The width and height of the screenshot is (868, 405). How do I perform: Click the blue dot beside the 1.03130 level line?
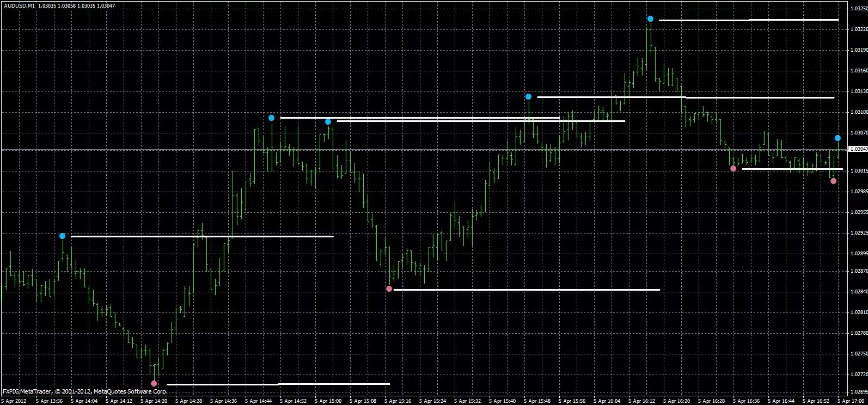tap(528, 97)
